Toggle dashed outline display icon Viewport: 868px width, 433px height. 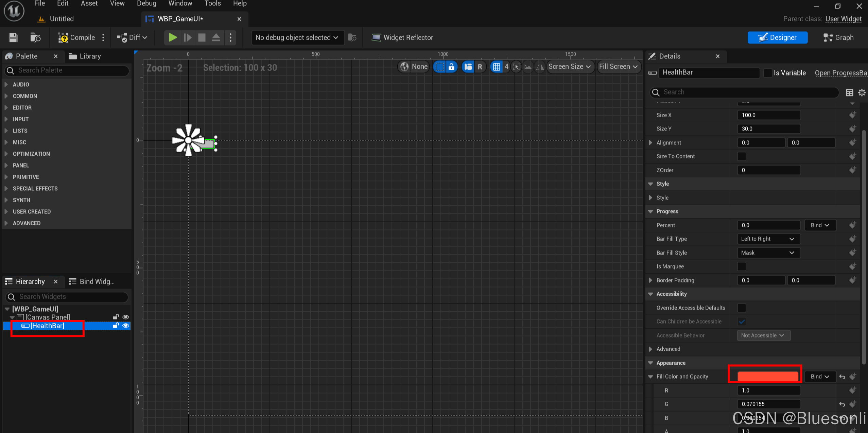click(440, 67)
